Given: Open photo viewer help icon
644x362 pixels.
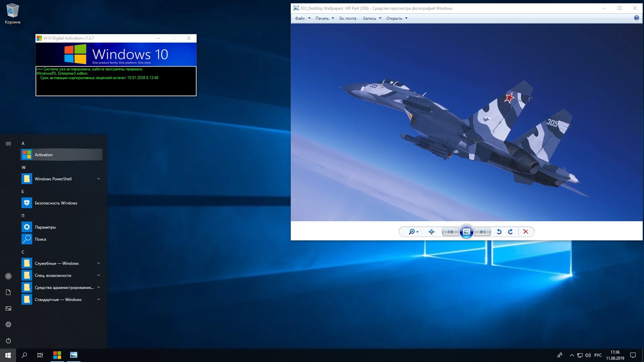Looking at the screenshot, I should tap(636, 18).
